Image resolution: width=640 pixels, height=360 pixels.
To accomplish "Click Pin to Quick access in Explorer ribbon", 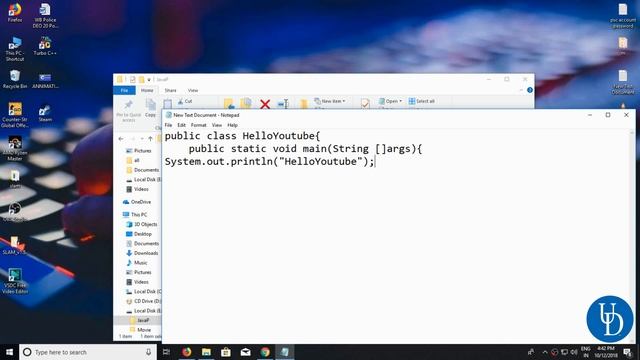I will (129, 111).
